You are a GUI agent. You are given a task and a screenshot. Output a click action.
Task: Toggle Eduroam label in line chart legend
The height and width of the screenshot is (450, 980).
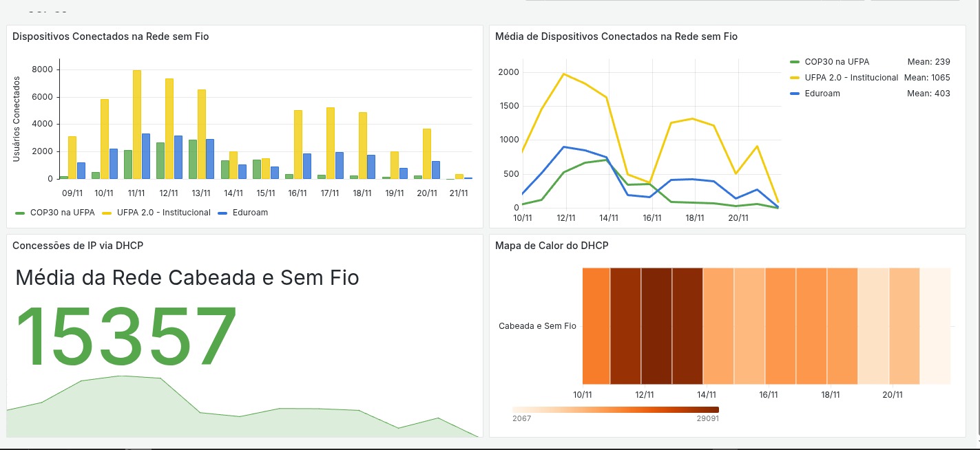[822, 94]
